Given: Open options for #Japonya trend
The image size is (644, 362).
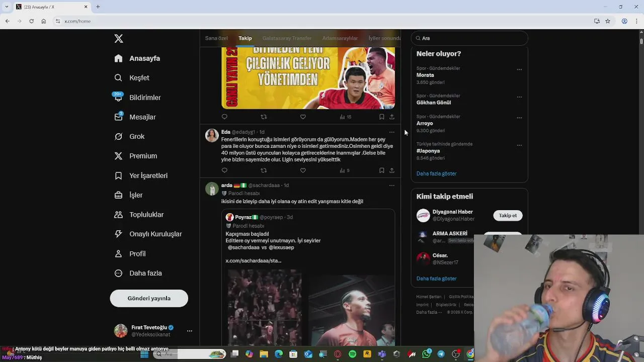Looking at the screenshot, I should (x=519, y=145).
